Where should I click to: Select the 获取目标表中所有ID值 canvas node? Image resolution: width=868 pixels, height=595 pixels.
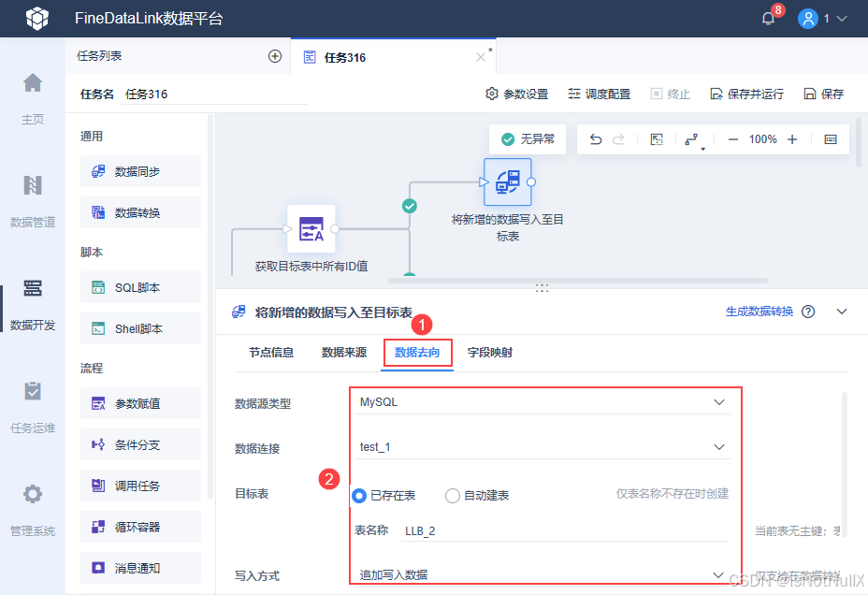(x=311, y=229)
